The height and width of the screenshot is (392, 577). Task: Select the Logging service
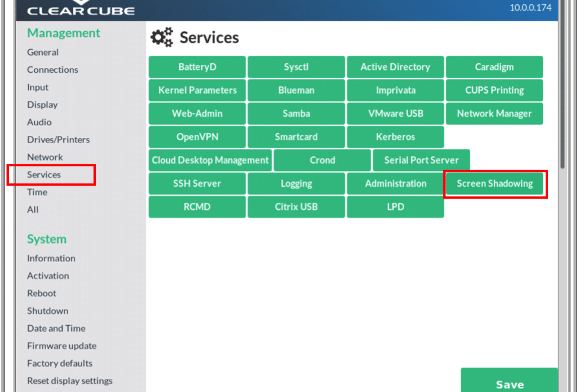tap(296, 183)
